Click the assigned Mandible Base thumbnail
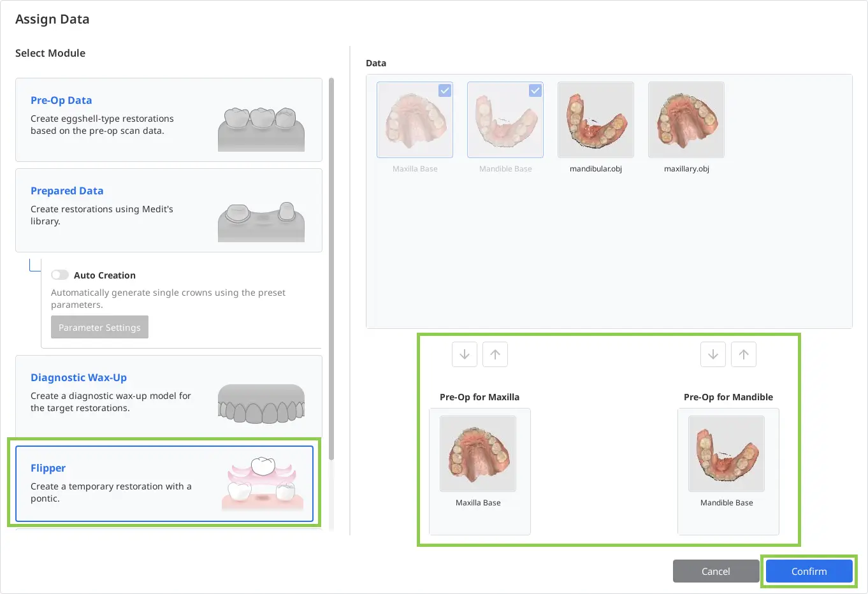Image resolution: width=868 pixels, height=594 pixels. click(727, 454)
